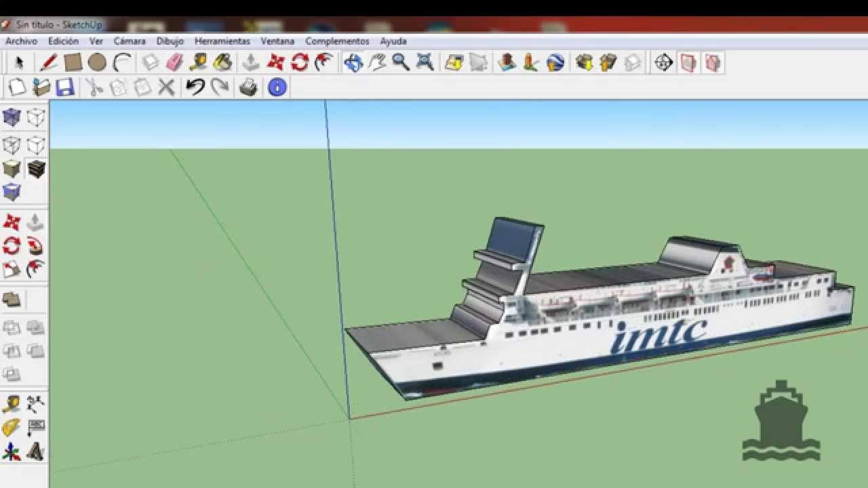Select the 3D Text tool

coord(36,451)
